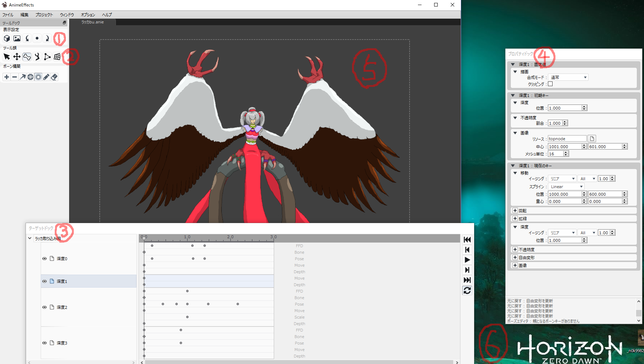Select the cursor arrow tool

[7, 57]
